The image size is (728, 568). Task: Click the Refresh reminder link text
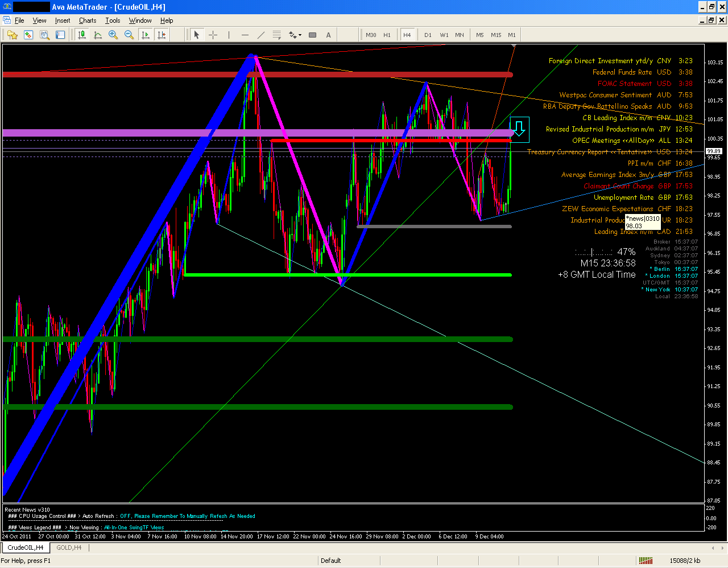coord(188,516)
